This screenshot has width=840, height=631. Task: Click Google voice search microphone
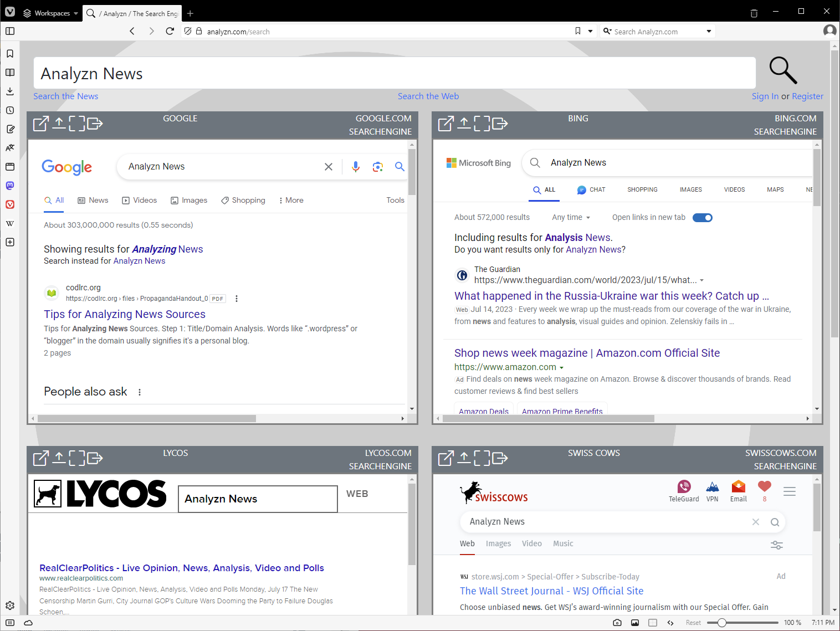(356, 167)
